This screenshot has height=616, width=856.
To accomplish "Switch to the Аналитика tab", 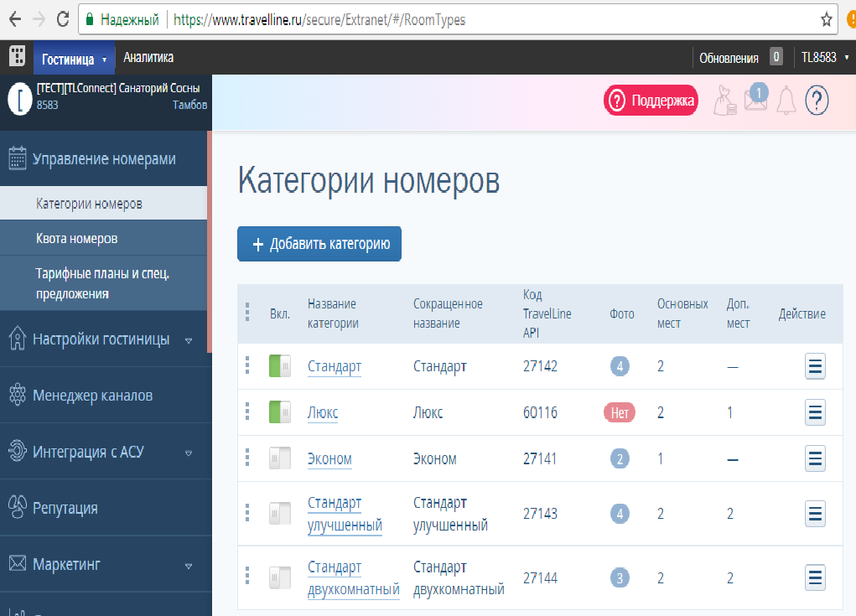I will [x=148, y=58].
